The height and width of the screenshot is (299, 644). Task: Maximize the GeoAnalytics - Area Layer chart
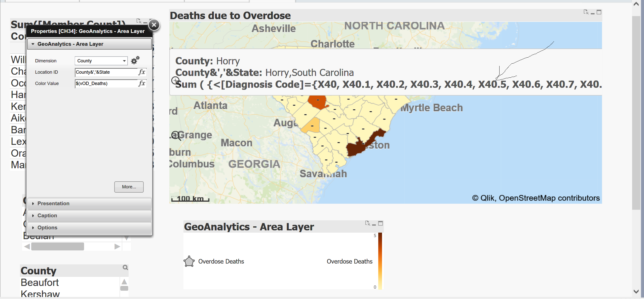[380, 224]
